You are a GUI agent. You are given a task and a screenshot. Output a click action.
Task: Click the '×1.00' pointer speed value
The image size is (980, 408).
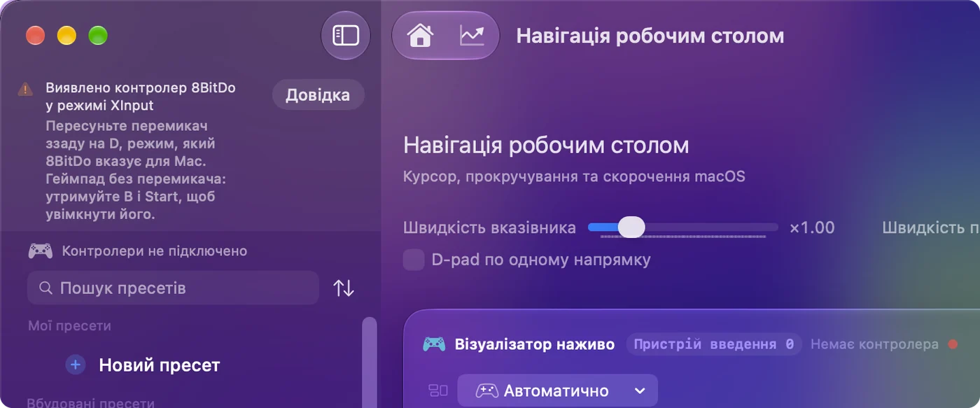(812, 227)
